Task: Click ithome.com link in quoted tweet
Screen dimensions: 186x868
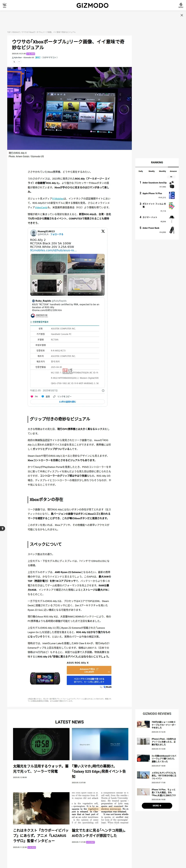Action: [47, 310]
